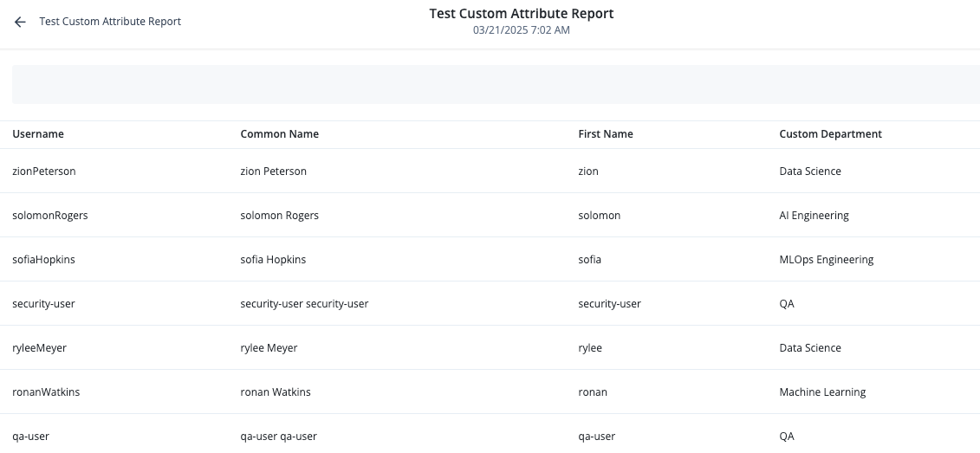This screenshot has height=453, width=980.
Task: Click the ryleeMeyer username entry
Action: point(39,348)
